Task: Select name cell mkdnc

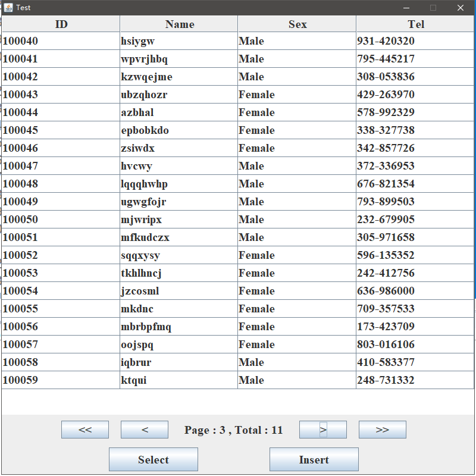Action: 179,309
